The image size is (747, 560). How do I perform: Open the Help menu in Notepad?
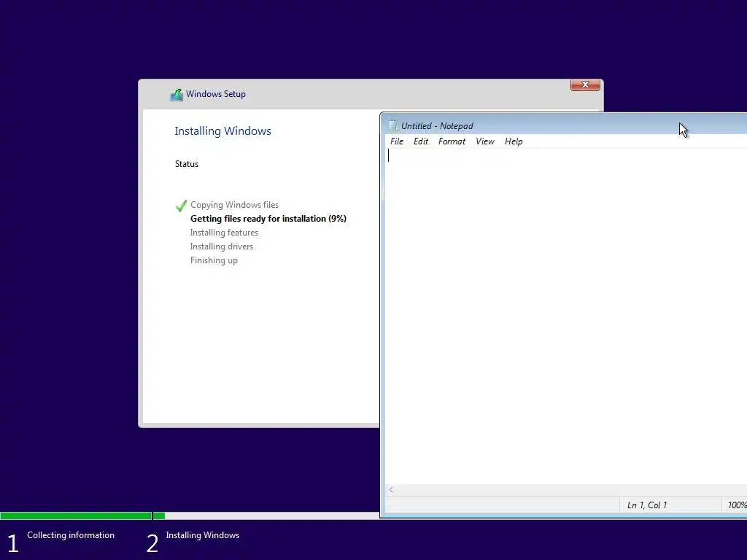(514, 141)
